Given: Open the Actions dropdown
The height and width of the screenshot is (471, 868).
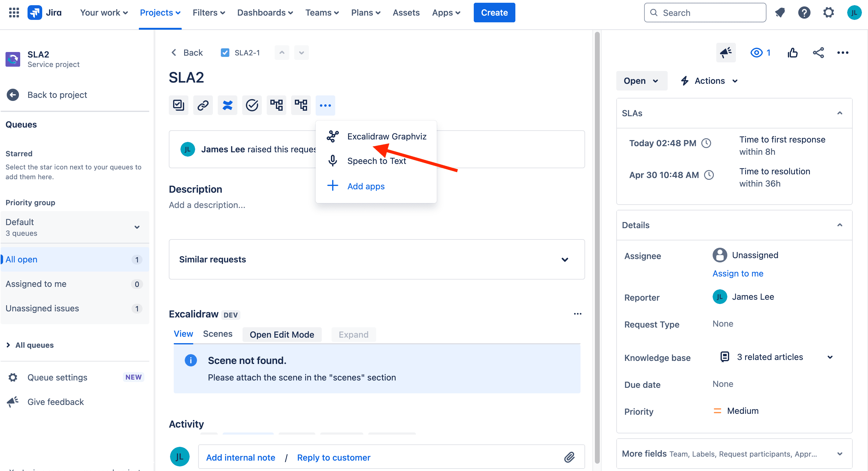Looking at the screenshot, I should (x=709, y=81).
